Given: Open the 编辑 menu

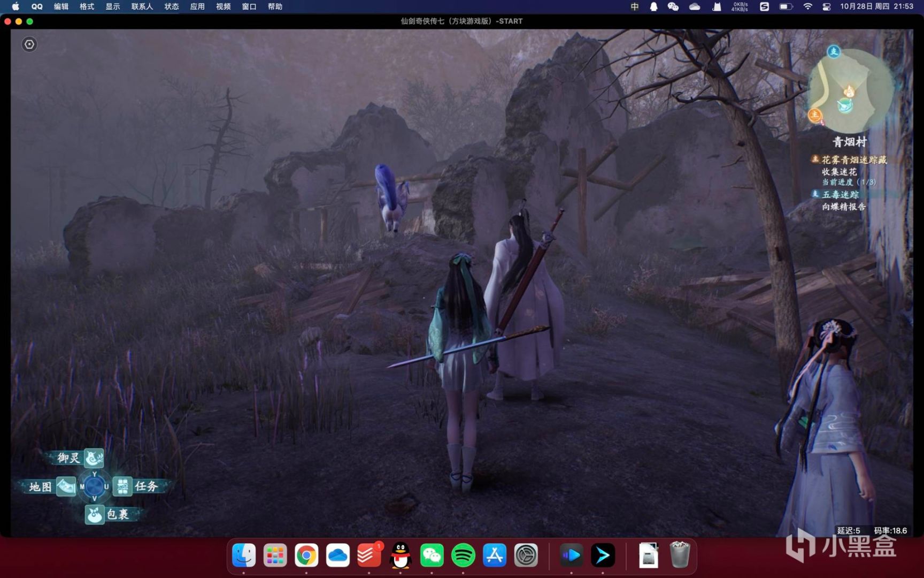Looking at the screenshot, I should (61, 6).
